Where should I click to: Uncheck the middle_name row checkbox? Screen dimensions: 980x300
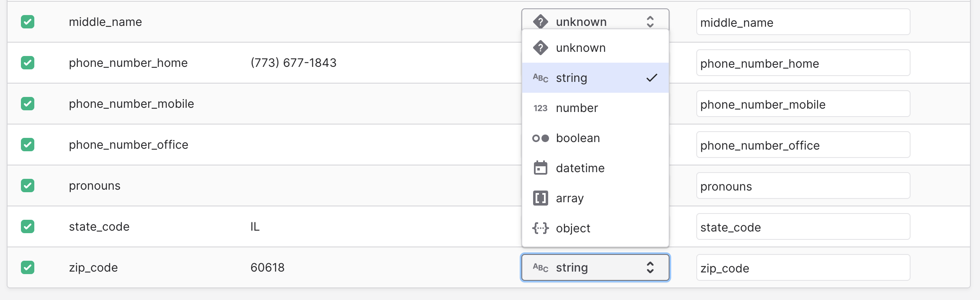pyautogui.click(x=28, y=22)
